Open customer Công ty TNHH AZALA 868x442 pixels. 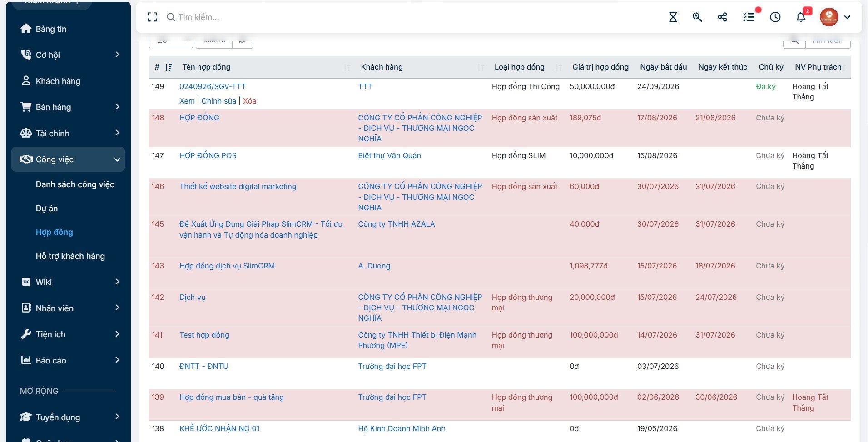(x=397, y=224)
